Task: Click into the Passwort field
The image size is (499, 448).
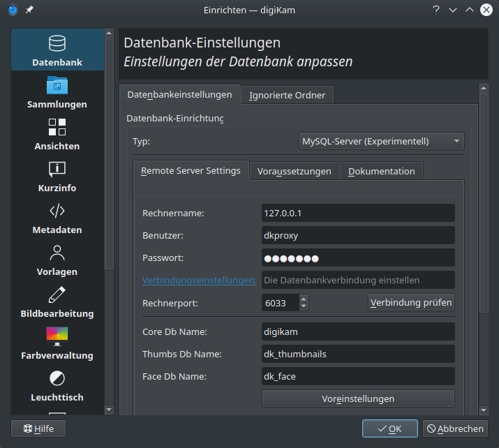Action: (358, 257)
